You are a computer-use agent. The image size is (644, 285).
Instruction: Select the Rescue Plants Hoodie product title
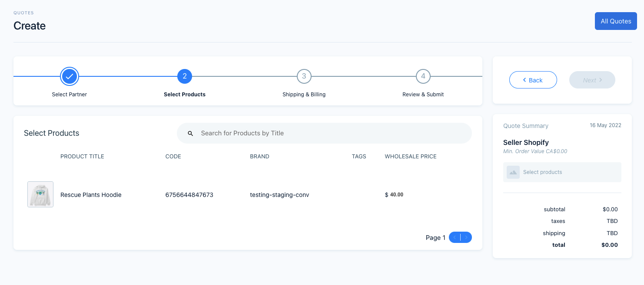point(91,195)
